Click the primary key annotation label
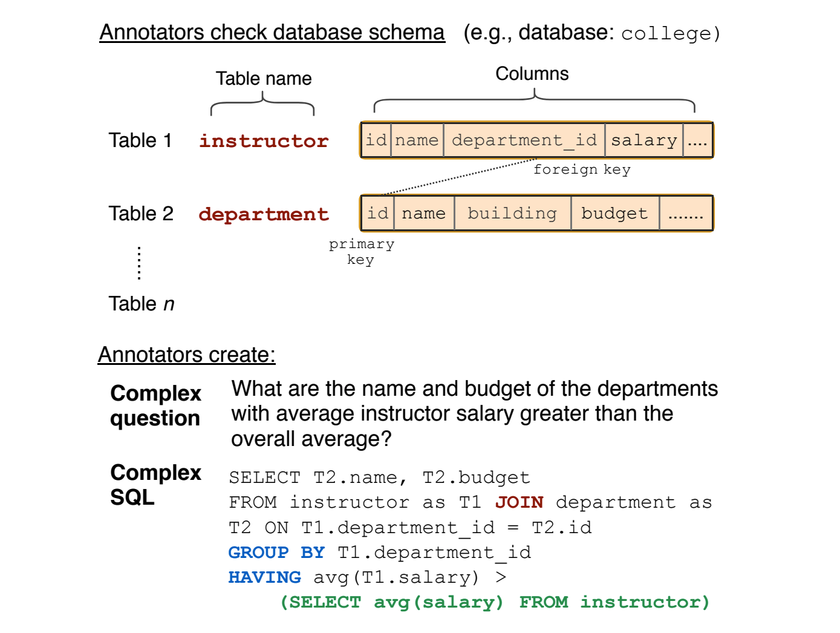840x633 pixels. pyautogui.click(x=361, y=251)
